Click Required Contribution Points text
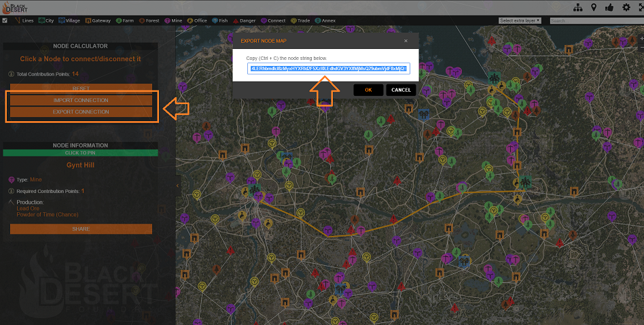This screenshot has height=325, width=644. click(48, 191)
